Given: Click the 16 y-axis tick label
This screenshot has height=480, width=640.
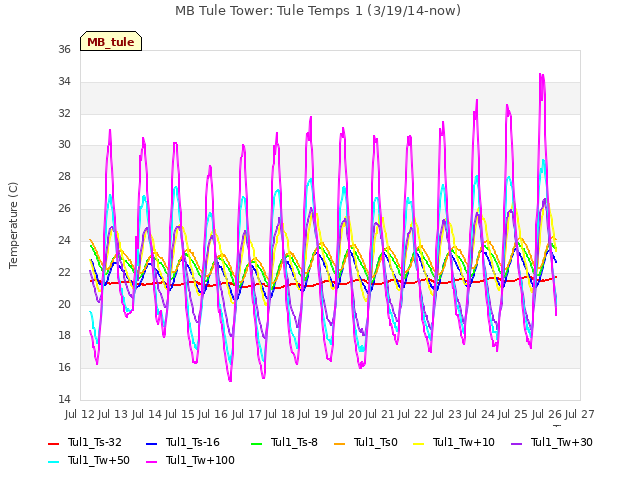Looking at the screenshot, I should 64,367.
